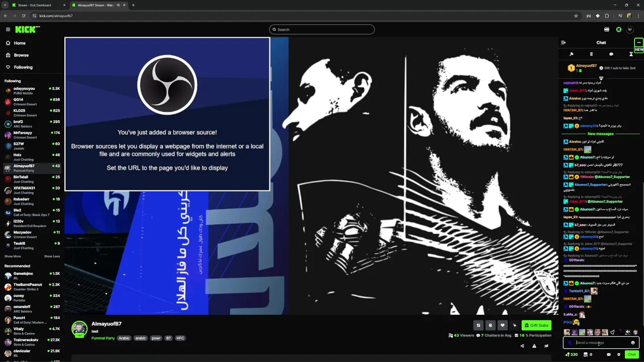This screenshot has height=362, width=644.
Task: Click the AlmayuofB7 channel name below video
Action: click(106, 324)
